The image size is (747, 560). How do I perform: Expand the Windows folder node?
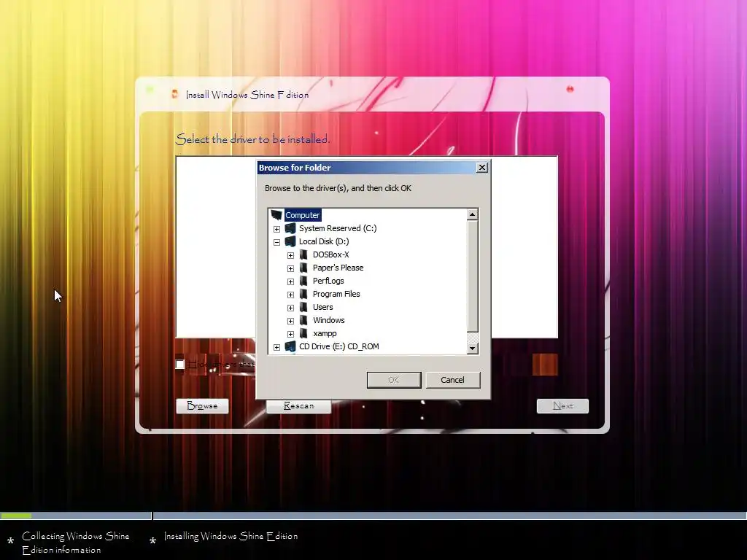click(x=290, y=321)
